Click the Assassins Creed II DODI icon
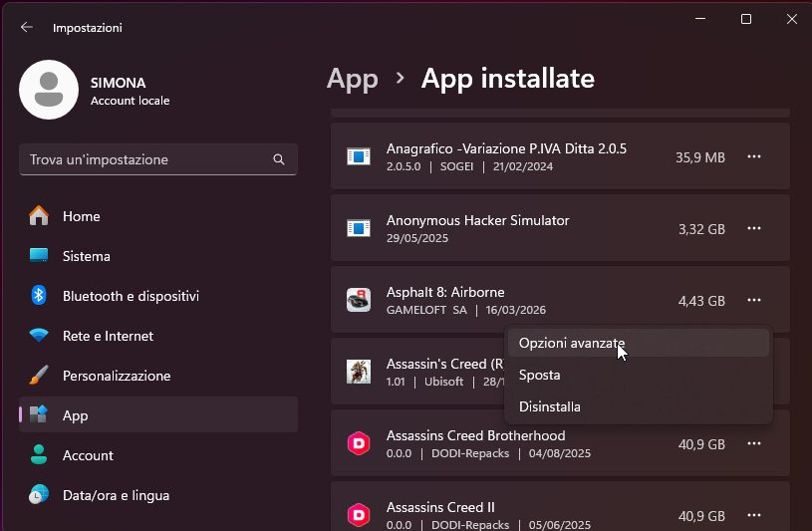The image size is (812, 531). click(359, 515)
